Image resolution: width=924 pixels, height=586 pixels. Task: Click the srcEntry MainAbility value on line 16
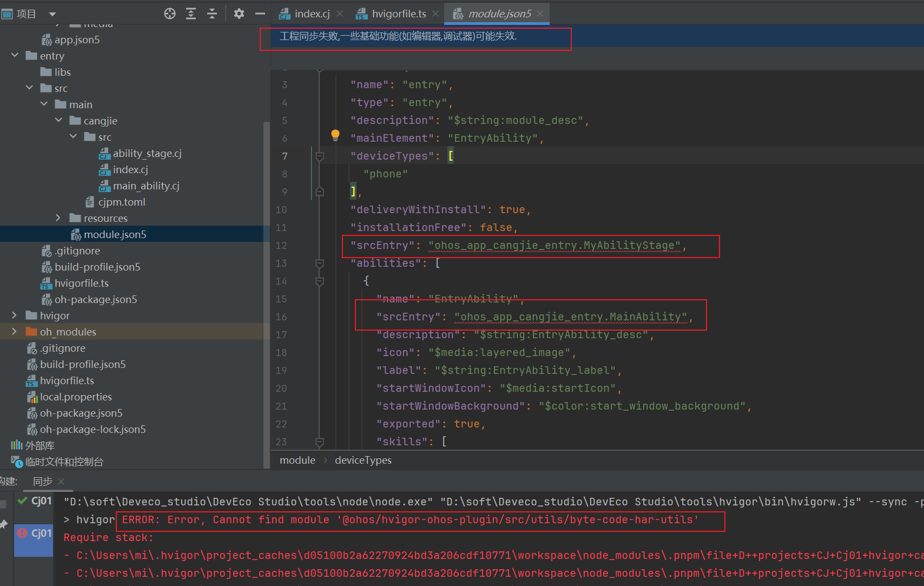click(x=571, y=317)
